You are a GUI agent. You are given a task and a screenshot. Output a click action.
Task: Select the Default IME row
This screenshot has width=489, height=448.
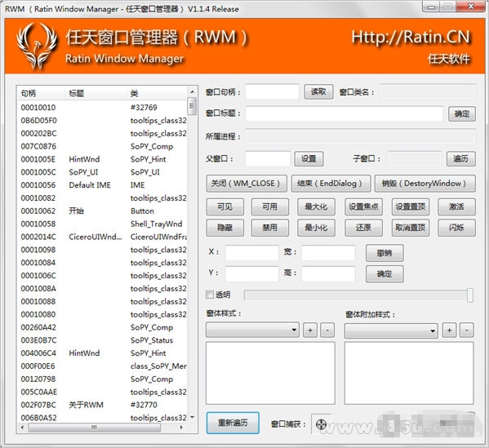tap(102, 185)
